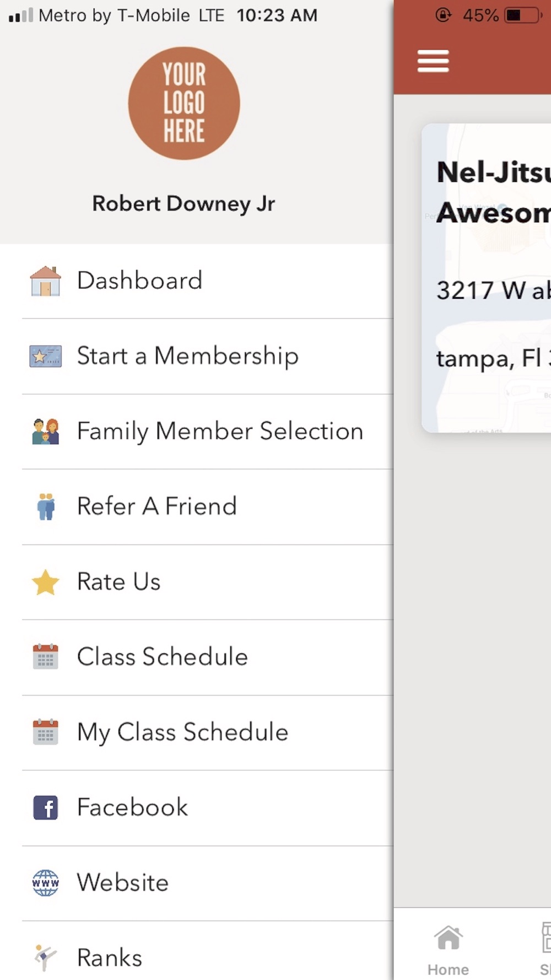Click the Dashboard house icon

click(45, 281)
